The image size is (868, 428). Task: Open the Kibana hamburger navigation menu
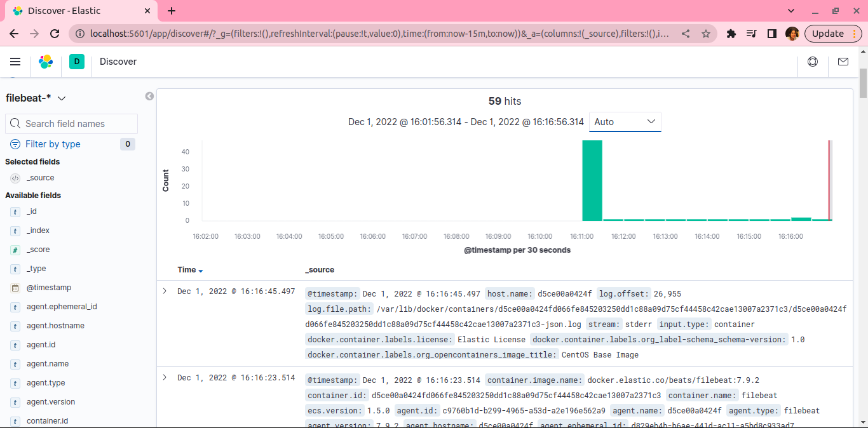(x=15, y=62)
